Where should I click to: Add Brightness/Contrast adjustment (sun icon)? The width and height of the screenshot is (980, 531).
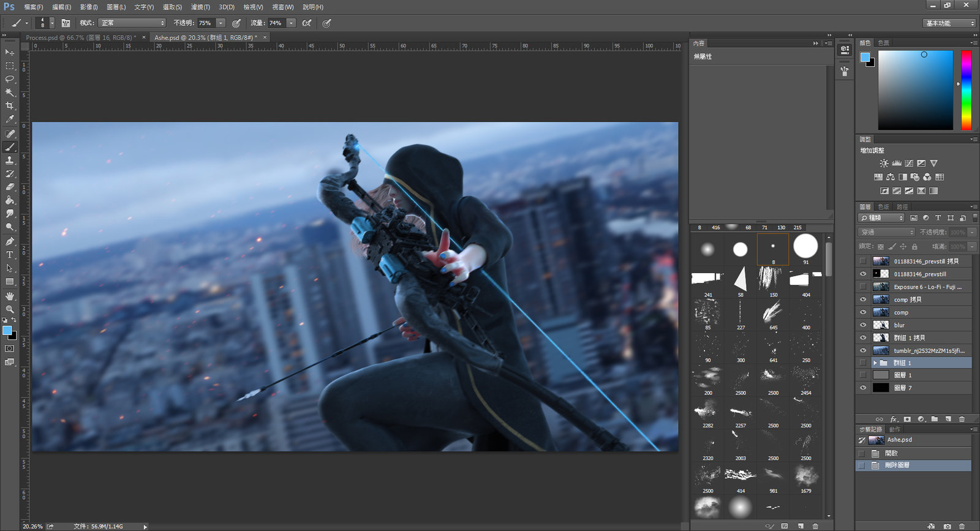click(884, 164)
